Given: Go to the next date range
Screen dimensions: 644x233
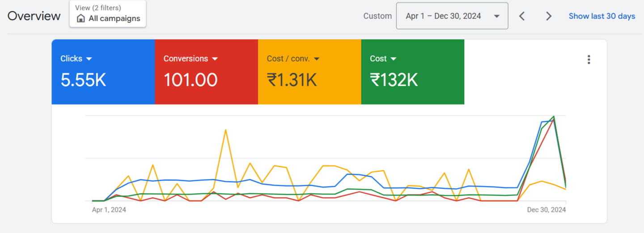Looking at the screenshot, I should point(548,16).
